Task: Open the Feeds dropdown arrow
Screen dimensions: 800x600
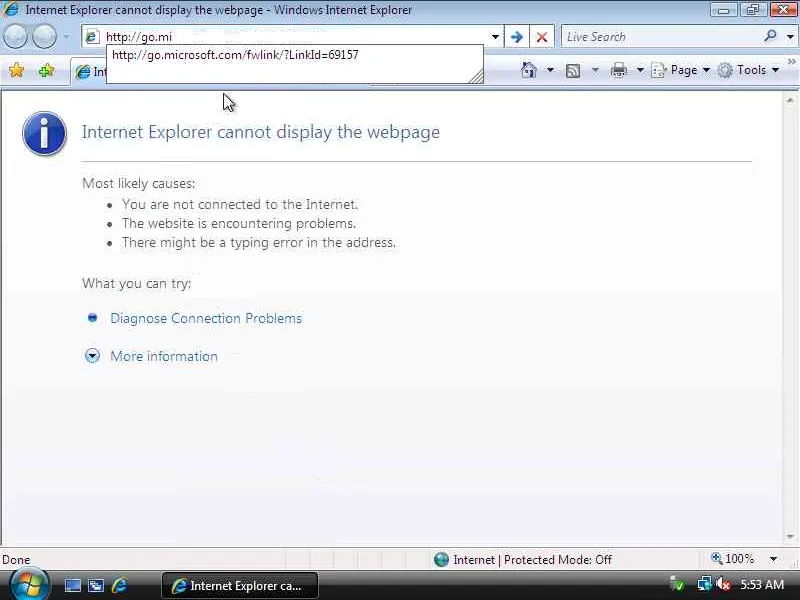Action: click(x=595, y=70)
